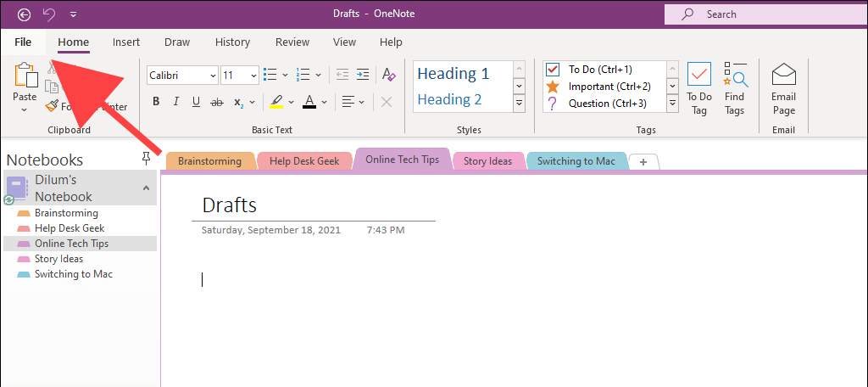Apply the Question mark tag

point(552,104)
